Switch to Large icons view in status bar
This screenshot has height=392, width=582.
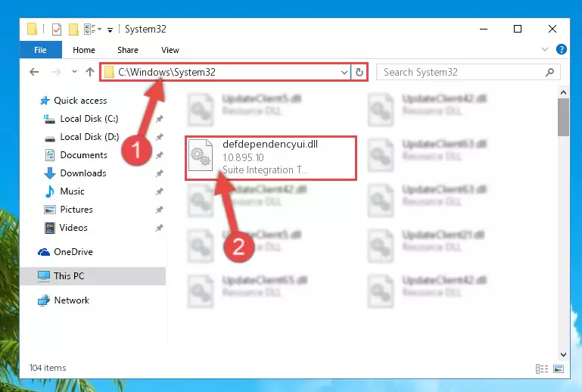click(559, 369)
